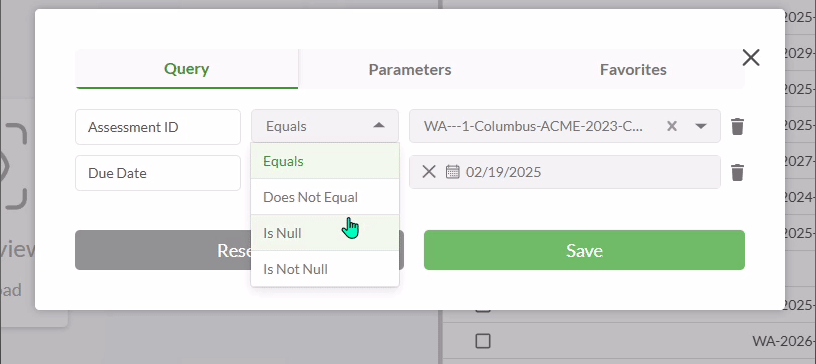Collapse the Equals operator dropdown
This screenshot has width=816, height=364.
[379, 125]
